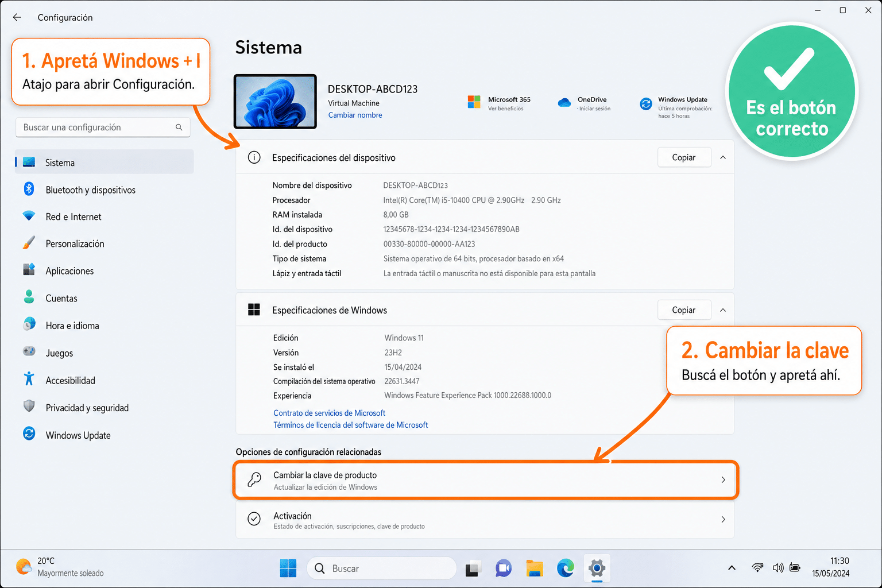Focus the Buscar una configuración field
The height and width of the screenshot is (588, 882).
[x=103, y=127]
